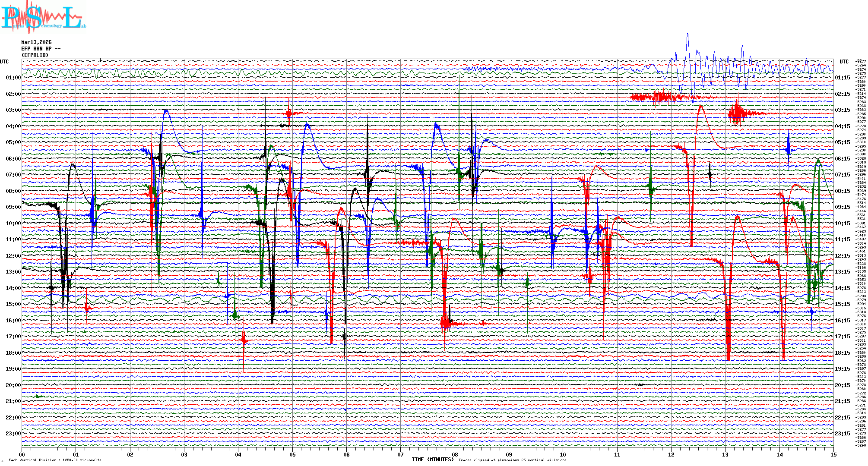This screenshot has height=466, width=868.
Task: Click the large blue surface wave peak
Action: coord(687,35)
